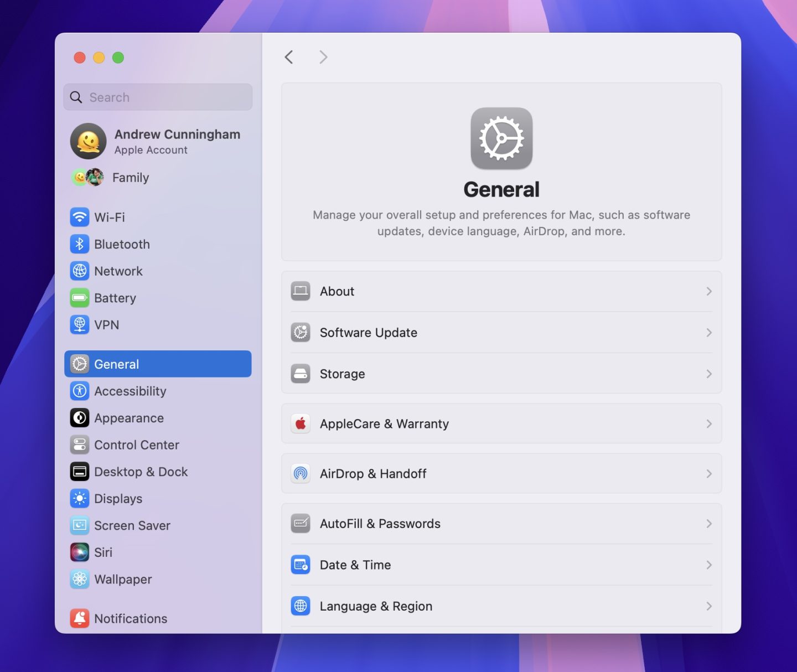Open the AirDrop & Handoff chevron
Screen dimensions: 797x672
coord(708,474)
